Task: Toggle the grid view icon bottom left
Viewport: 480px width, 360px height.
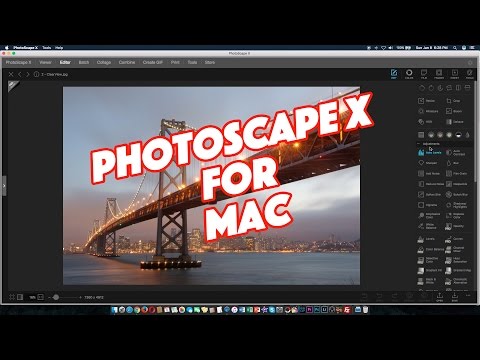Action: click(x=12, y=297)
